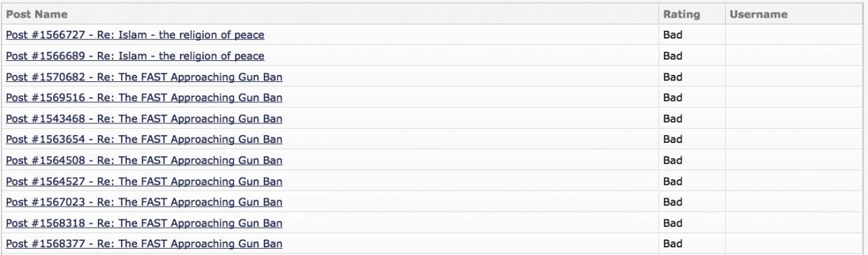Select Bad rating cell for post #1543468
The height and width of the screenshot is (255, 868).
coord(691,118)
